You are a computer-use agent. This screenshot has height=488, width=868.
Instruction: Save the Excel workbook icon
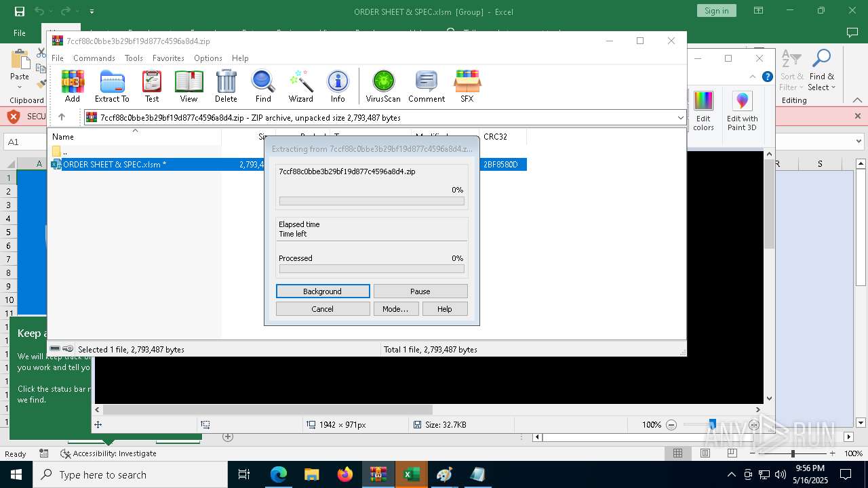(x=20, y=11)
